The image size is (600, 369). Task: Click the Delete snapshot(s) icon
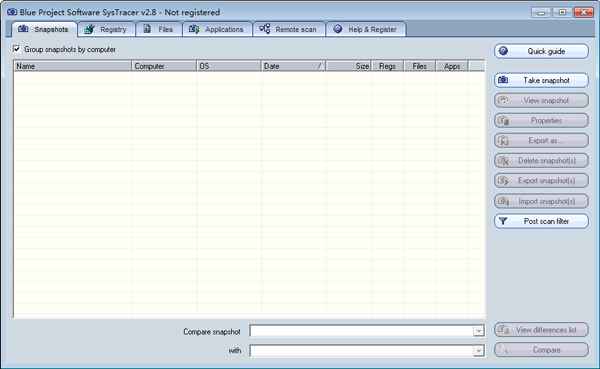(x=503, y=160)
